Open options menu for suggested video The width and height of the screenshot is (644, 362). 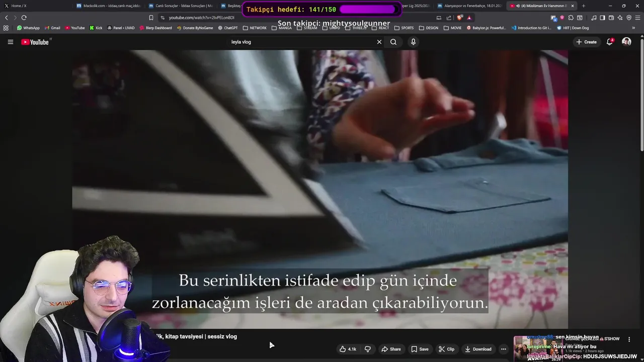(629, 339)
